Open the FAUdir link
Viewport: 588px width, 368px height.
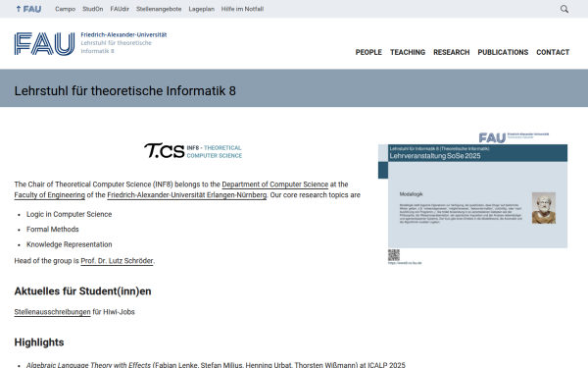120,9
